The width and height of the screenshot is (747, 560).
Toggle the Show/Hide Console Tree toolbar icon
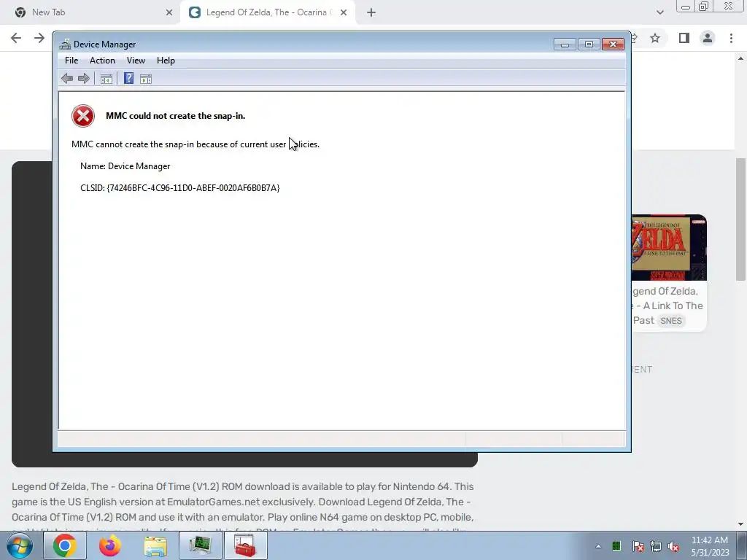[107, 79]
